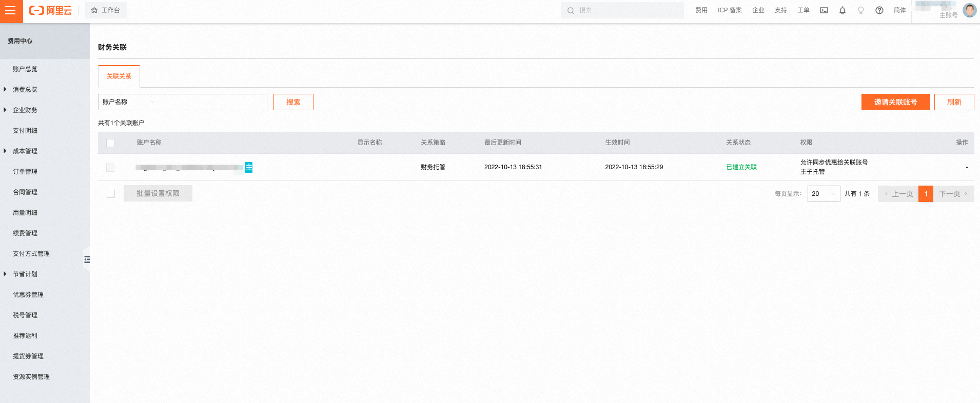Click the 2022-10-13 18:55:29 effective time
Image resolution: width=980 pixels, height=403 pixels.
click(x=634, y=167)
